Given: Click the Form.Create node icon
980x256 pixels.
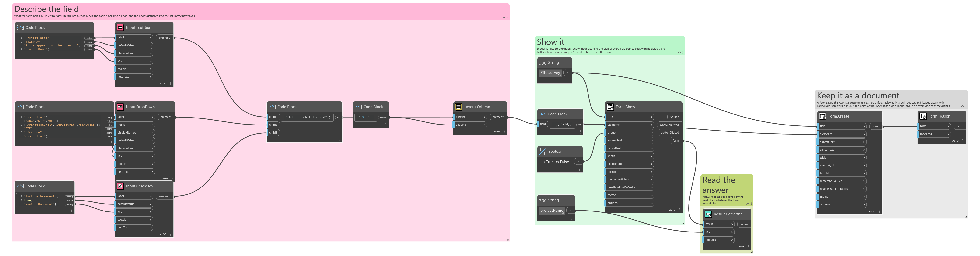Looking at the screenshot, I should tap(822, 116).
